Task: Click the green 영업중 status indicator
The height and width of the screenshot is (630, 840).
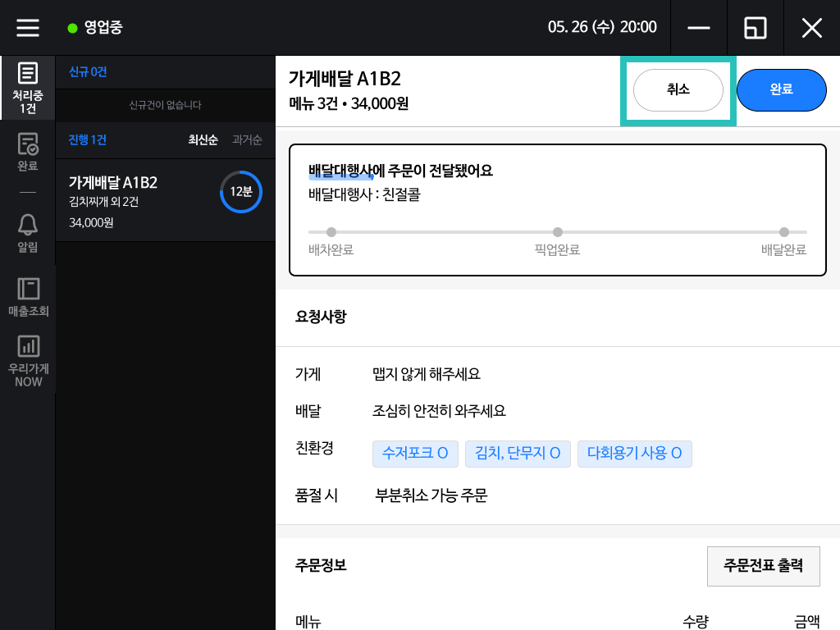Action: coord(72,28)
